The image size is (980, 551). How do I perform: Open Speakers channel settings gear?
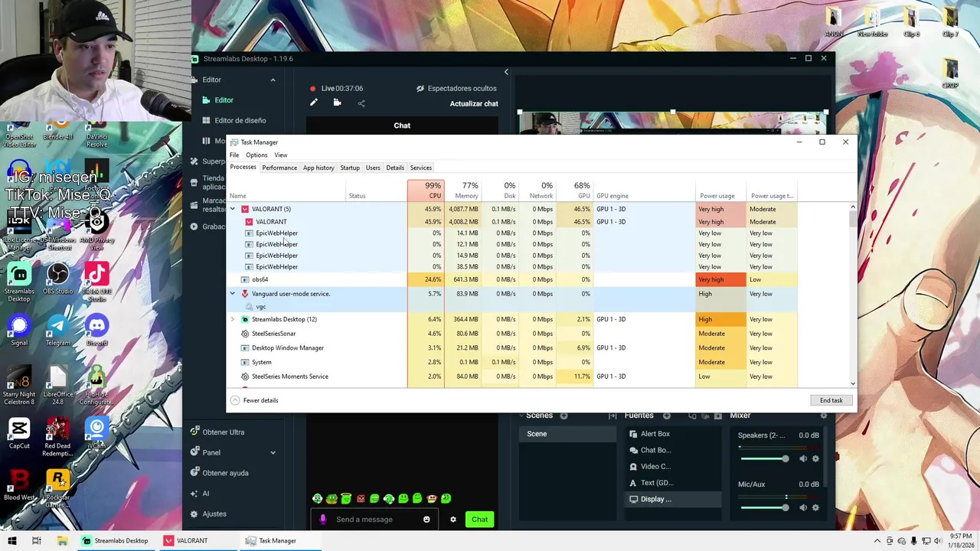click(815, 458)
